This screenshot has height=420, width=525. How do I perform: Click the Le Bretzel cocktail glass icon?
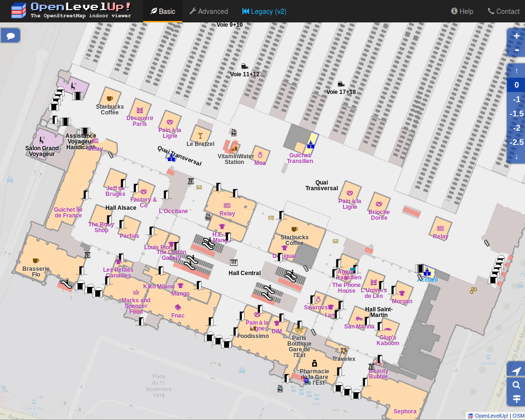200,136
